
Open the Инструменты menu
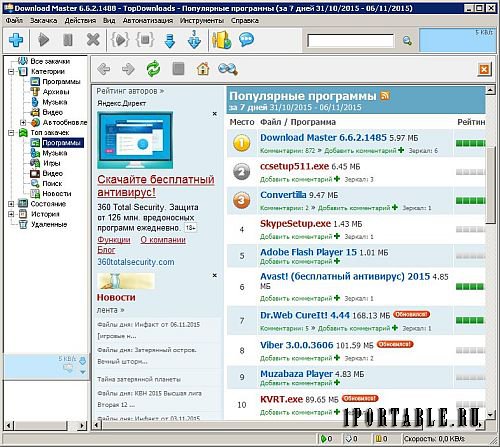coord(202,21)
